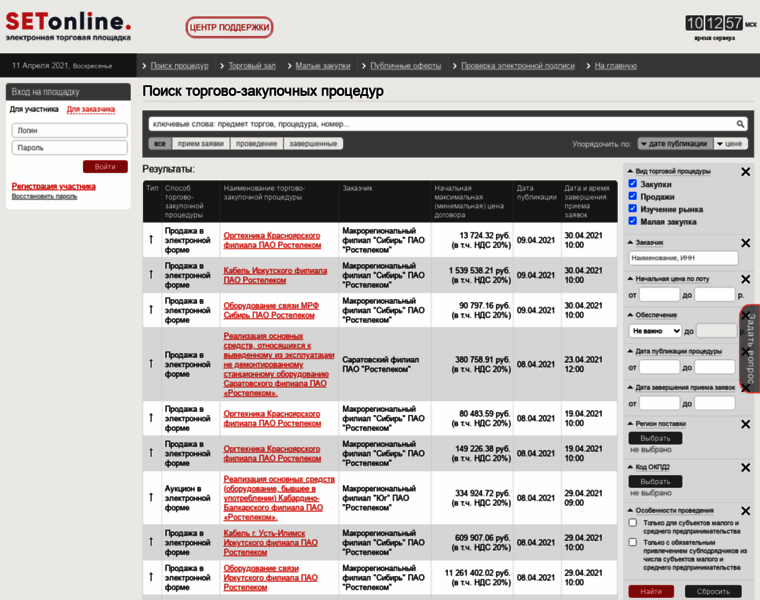Image resolution: width=760 pixels, height=600 pixels.
Task: Select the 'прием заявки' status filter tab
Action: click(x=201, y=143)
